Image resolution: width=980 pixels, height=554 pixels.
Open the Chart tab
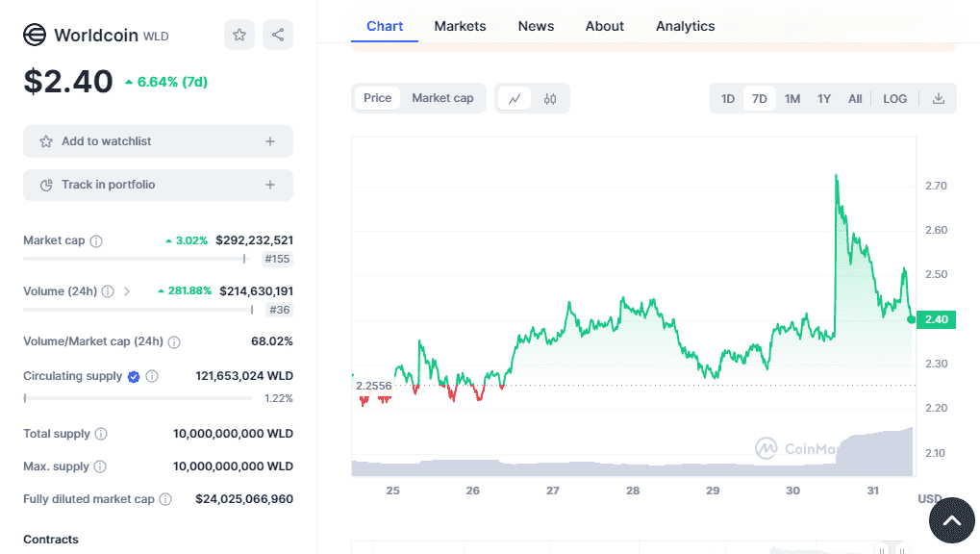coord(385,26)
